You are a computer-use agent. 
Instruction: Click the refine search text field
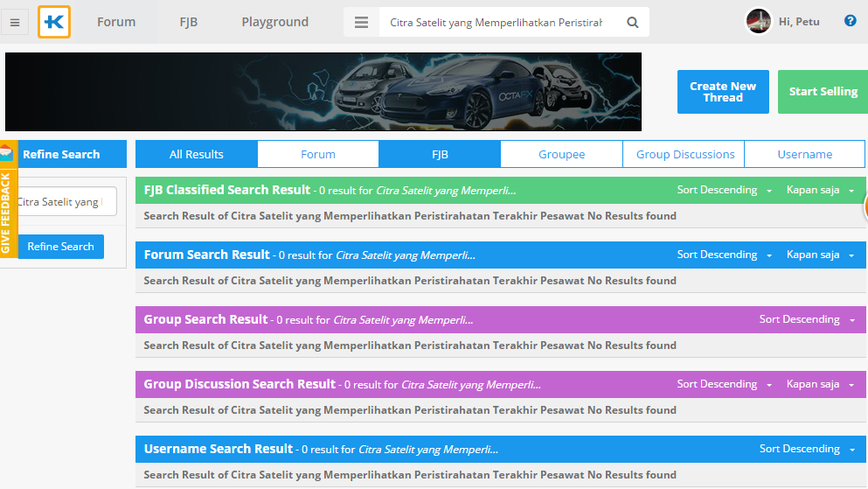click(67, 201)
